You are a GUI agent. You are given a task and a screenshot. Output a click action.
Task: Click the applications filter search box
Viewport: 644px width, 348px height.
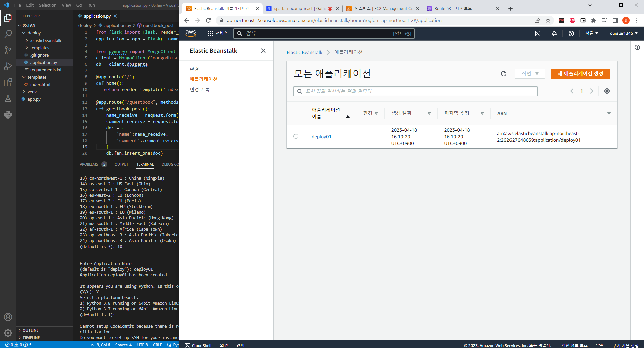[x=415, y=91]
